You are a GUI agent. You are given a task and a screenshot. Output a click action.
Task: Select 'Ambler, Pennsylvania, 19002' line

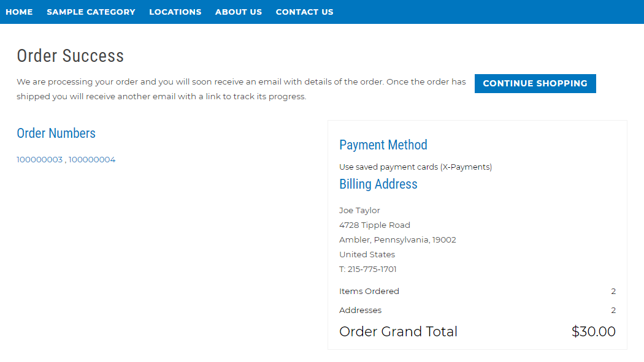[397, 240]
